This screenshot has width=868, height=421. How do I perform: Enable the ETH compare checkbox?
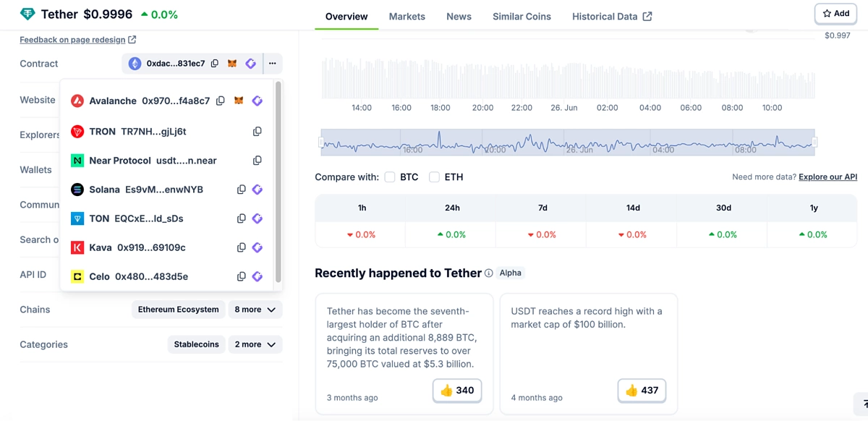pyautogui.click(x=434, y=177)
